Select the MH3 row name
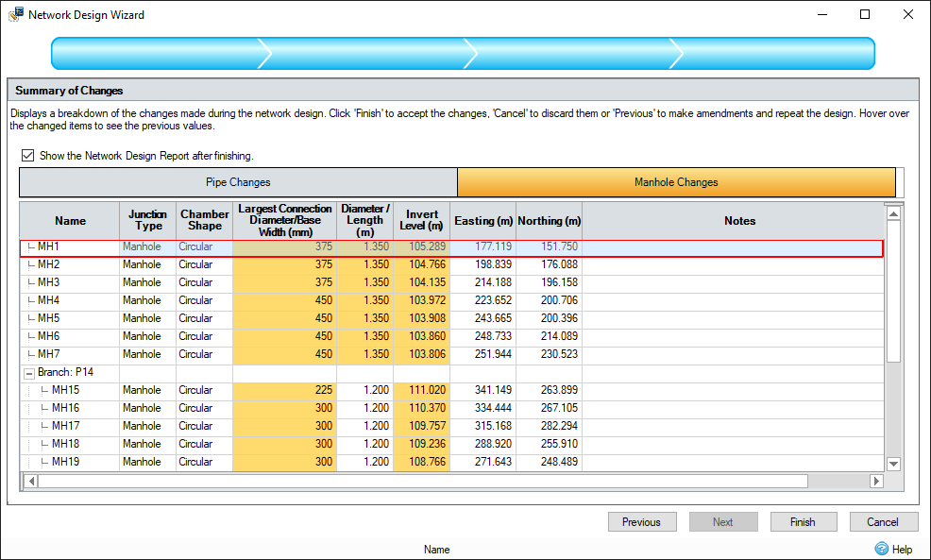The image size is (931, 560). pos(49,282)
